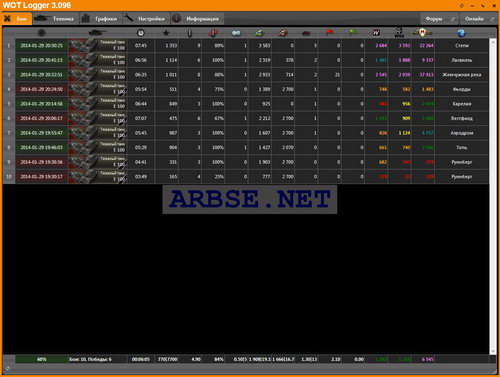Click the blue globe map column icon
The image size is (500, 377).
point(461,33)
